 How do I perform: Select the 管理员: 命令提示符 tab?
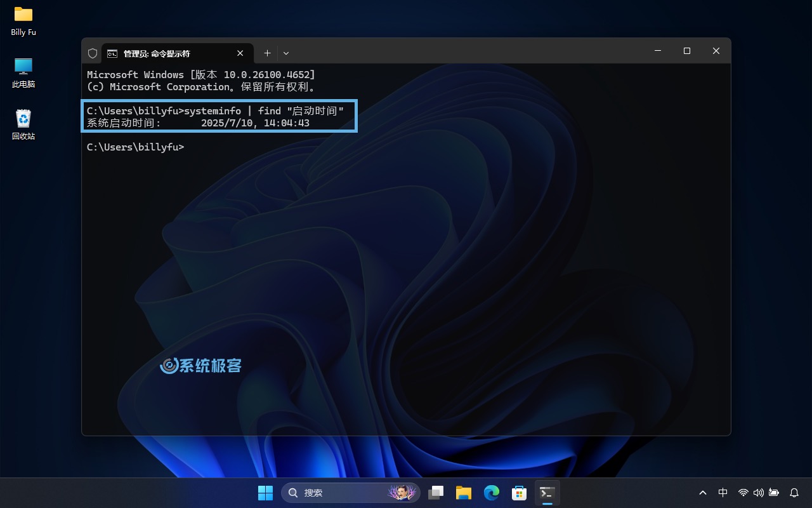click(x=177, y=53)
